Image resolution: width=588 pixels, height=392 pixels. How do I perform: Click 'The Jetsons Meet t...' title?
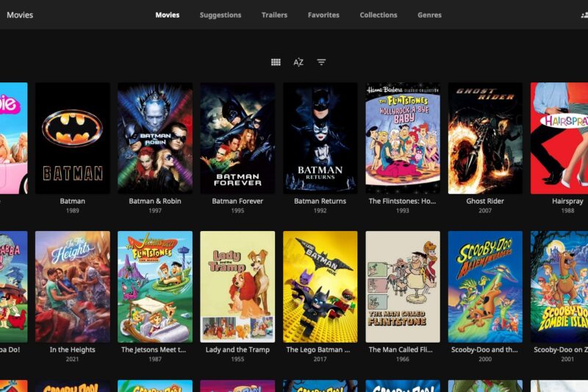pos(154,349)
